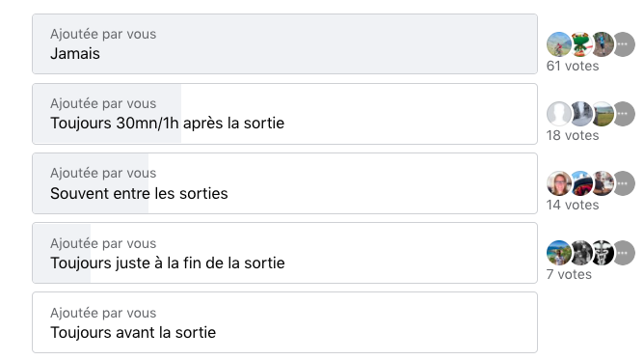The width and height of the screenshot is (644, 360).
Task: Show more voters on the 18 votes row
Action: pyautogui.click(x=623, y=114)
